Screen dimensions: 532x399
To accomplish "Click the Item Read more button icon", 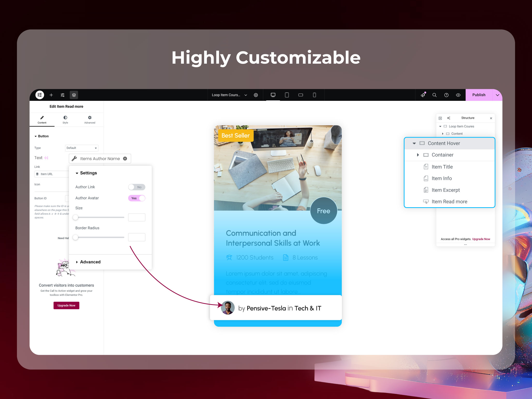I will tap(426, 202).
